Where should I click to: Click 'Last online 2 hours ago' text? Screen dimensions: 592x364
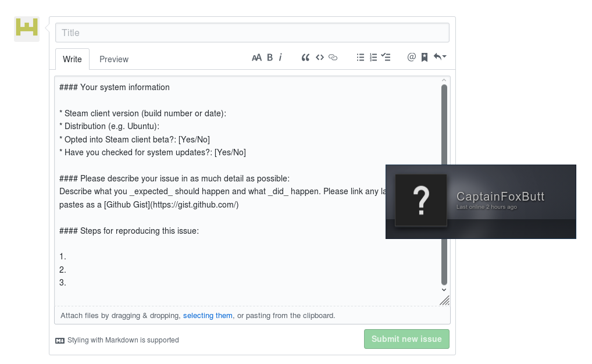coord(487,207)
